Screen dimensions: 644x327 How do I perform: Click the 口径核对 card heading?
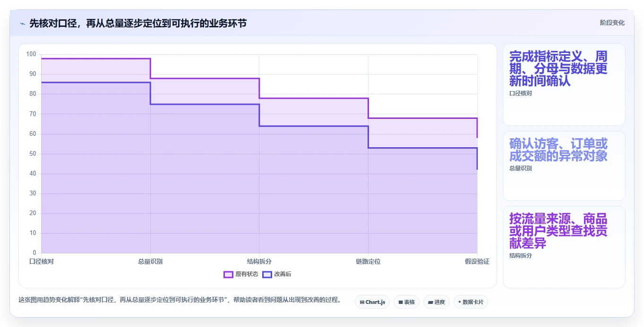pos(558,69)
